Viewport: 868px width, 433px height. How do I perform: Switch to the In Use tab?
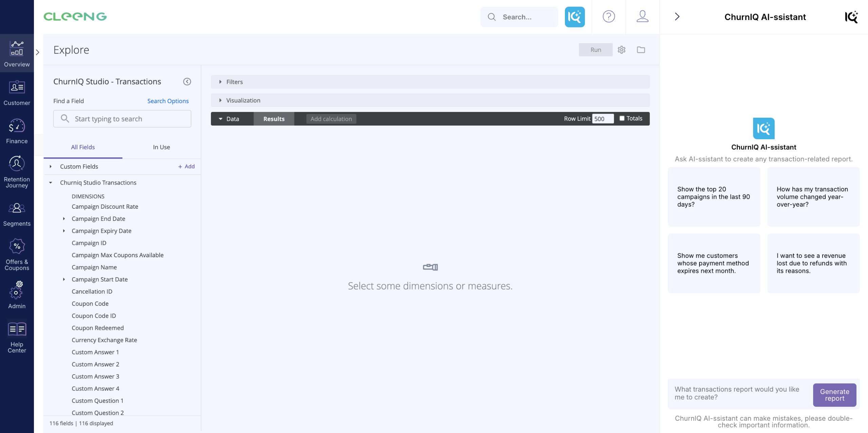pos(161,147)
